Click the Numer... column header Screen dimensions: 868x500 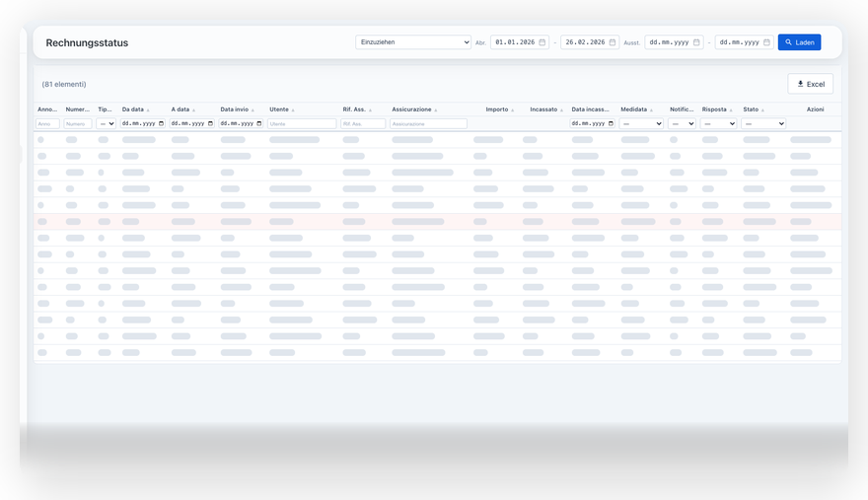coord(78,109)
